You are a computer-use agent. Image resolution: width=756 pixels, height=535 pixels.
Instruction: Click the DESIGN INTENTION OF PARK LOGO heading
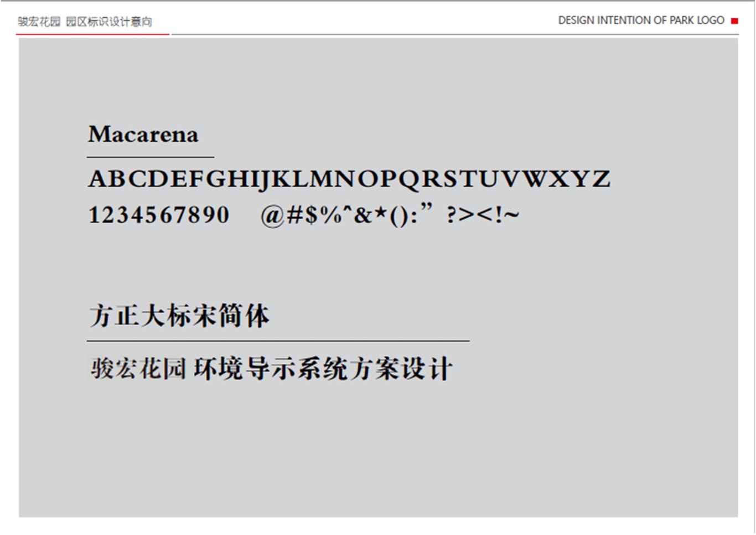(641, 20)
